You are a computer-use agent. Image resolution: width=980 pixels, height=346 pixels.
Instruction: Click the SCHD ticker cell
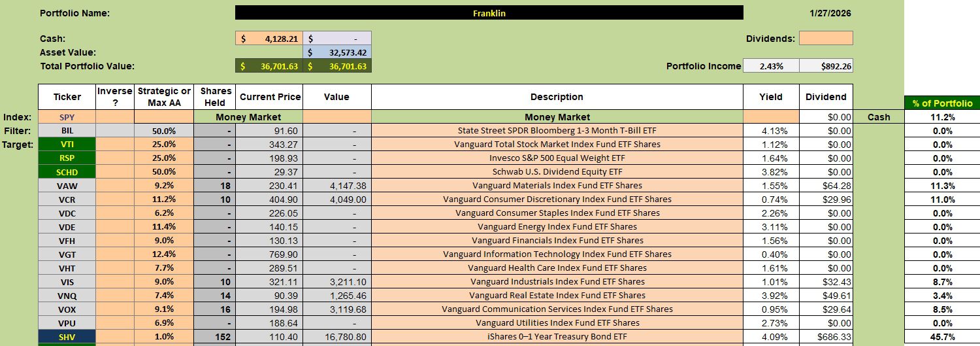tap(67, 172)
